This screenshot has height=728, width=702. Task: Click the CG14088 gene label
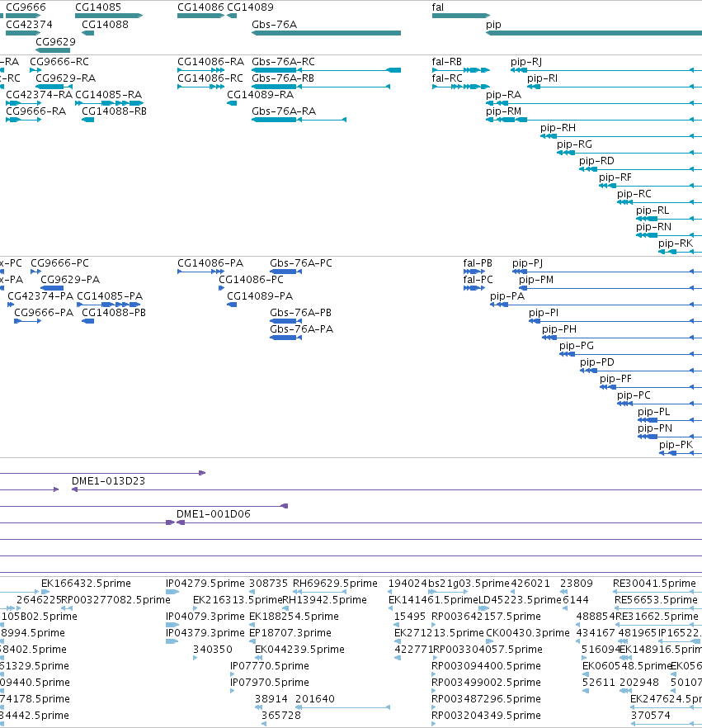[105, 24]
